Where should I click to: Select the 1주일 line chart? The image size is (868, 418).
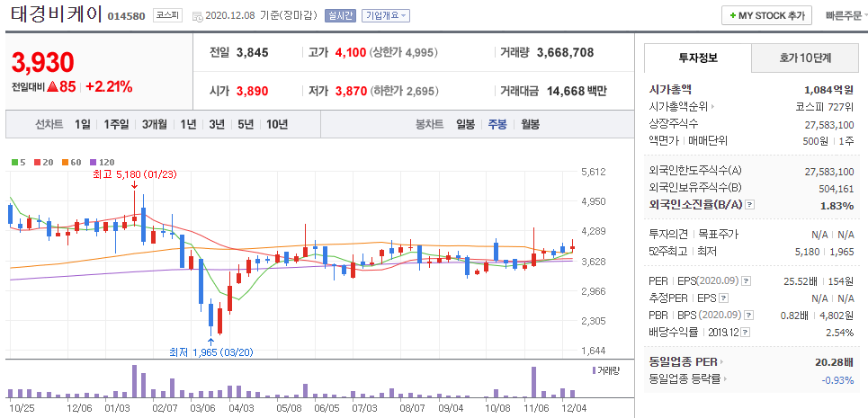[116, 124]
